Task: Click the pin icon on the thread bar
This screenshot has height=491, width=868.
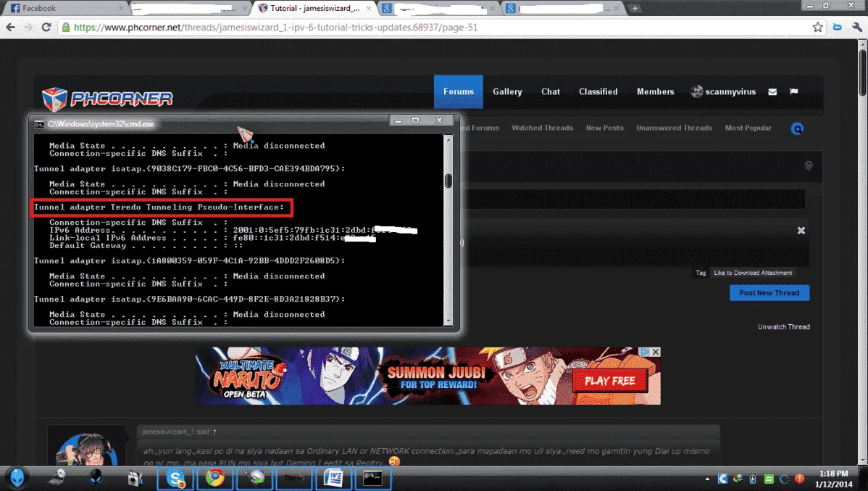Action: click(x=809, y=165)
